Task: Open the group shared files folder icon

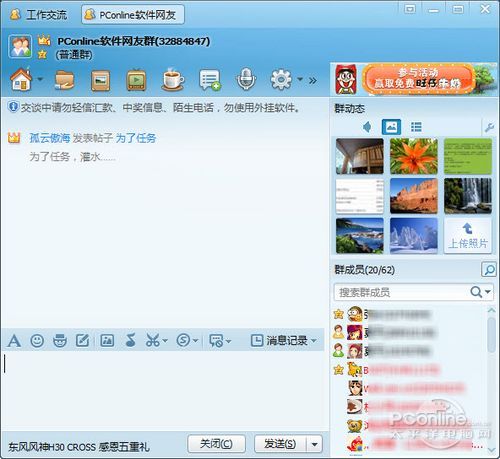Action: (x=64, y=80)
